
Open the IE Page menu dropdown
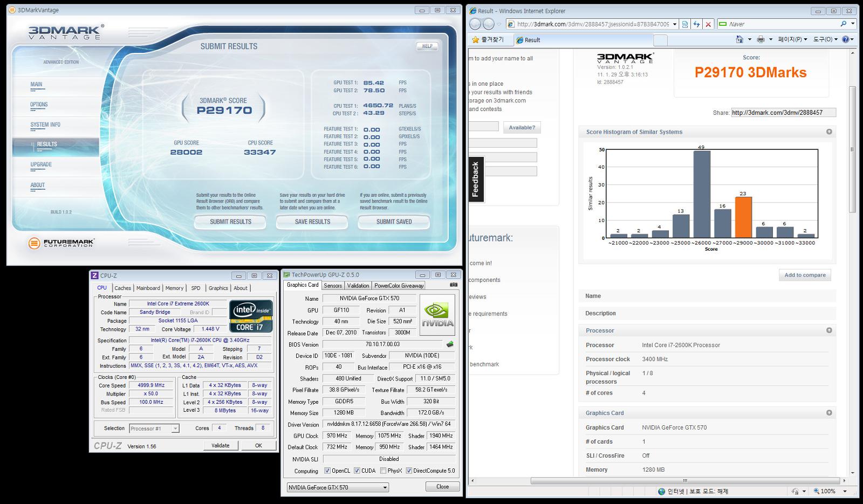pyautogui.click(x=792, y=39)
